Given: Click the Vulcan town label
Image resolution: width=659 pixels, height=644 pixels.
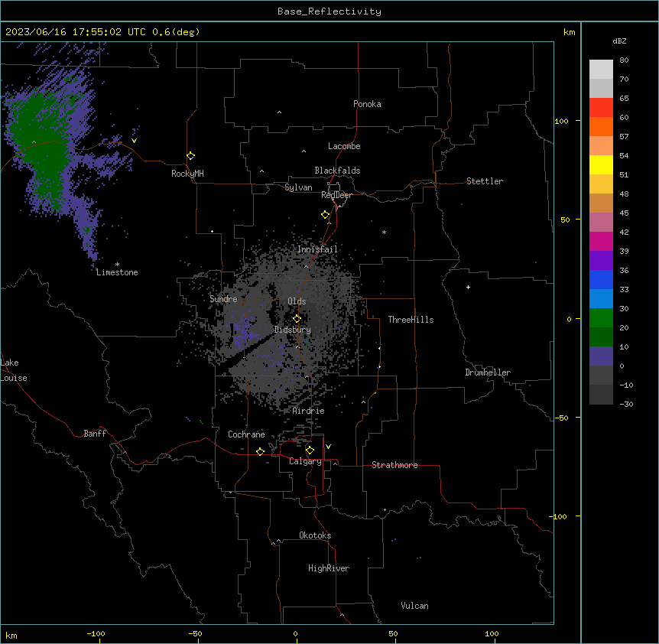Looking at the screenshot, I should coord(414,606).
